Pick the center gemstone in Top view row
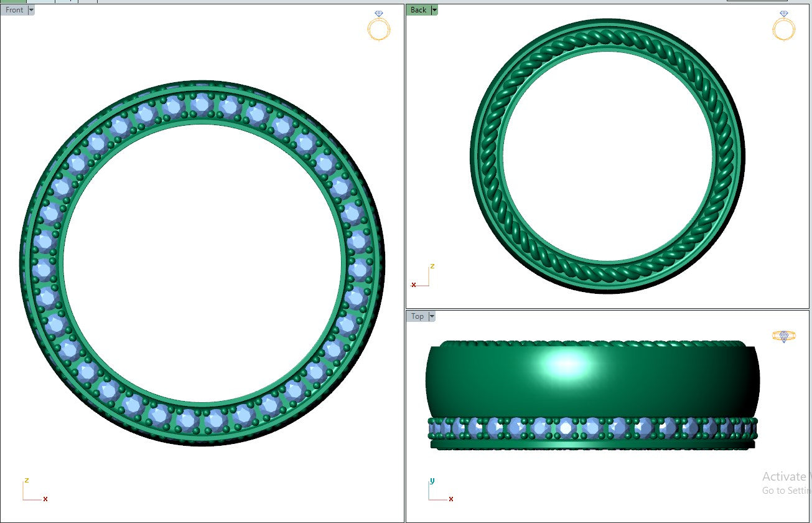 [x=591, y=428]
